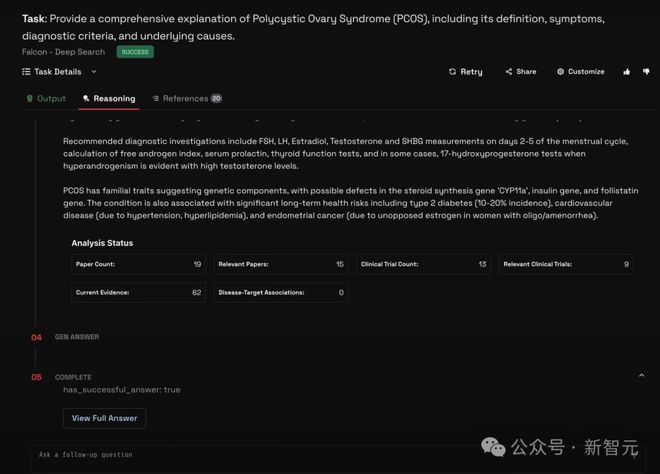Click the References count badge 20
Image resolution: width=660 pixels, height=474 pixels.
(x=216, y=99)
